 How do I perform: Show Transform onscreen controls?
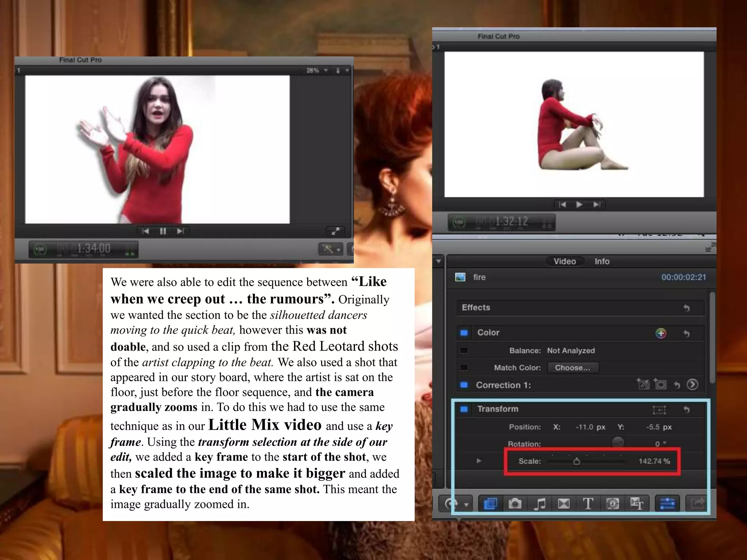[659, 410]
